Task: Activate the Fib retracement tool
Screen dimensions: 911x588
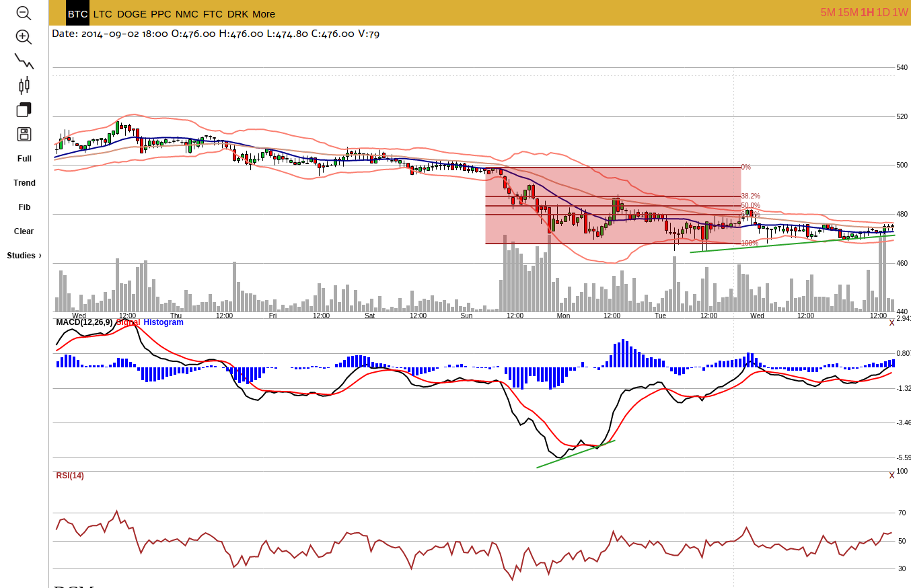Action: (24, 207)
